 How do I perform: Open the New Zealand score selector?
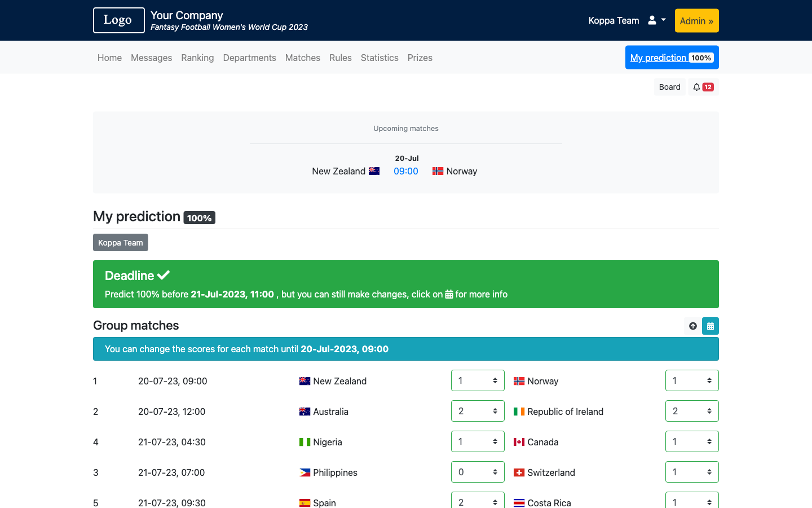point(478,380)
